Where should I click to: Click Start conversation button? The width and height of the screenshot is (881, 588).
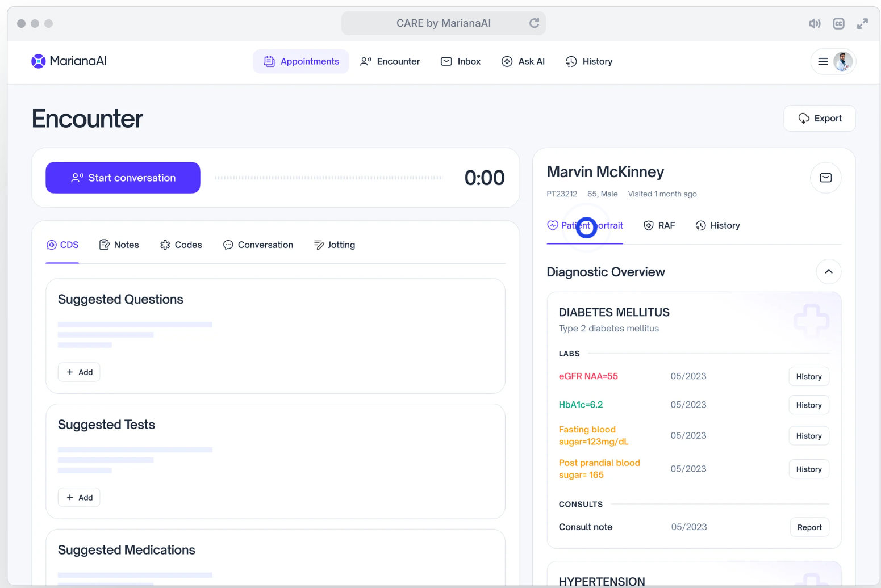click(123, 178)
